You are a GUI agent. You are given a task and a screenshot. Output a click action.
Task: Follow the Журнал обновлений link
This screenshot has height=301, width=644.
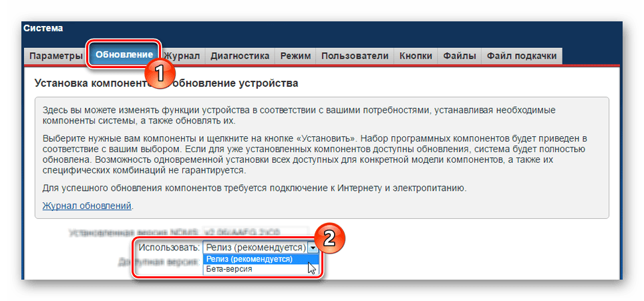click(86, 206)
